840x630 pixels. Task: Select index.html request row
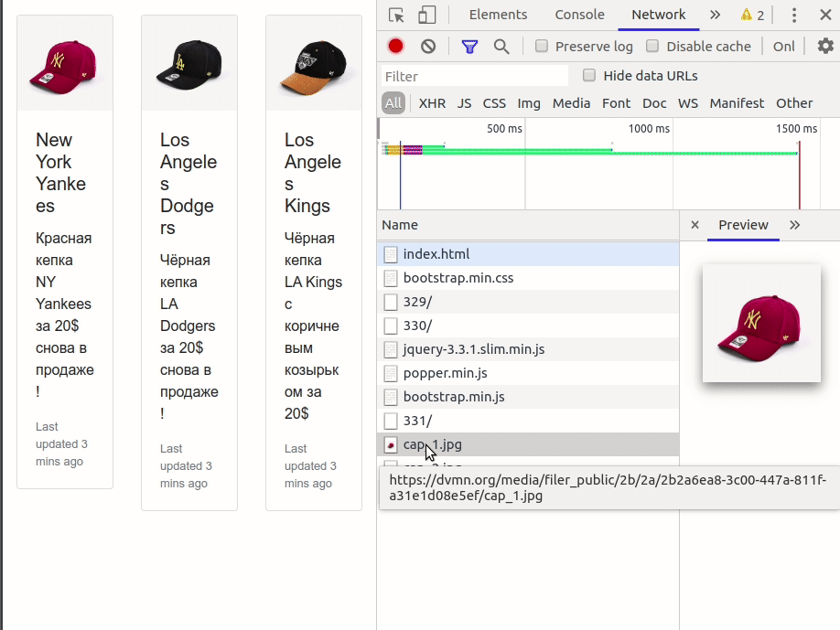[x=528, y=254]
